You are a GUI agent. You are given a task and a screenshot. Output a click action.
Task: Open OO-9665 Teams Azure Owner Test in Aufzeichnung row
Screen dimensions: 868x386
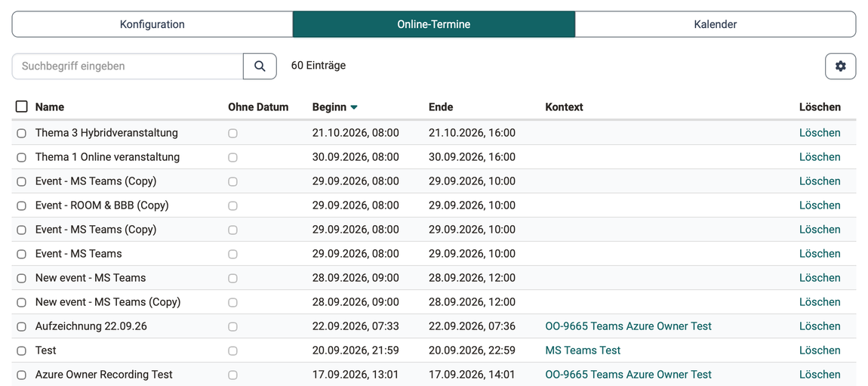[x=628, y=326]
